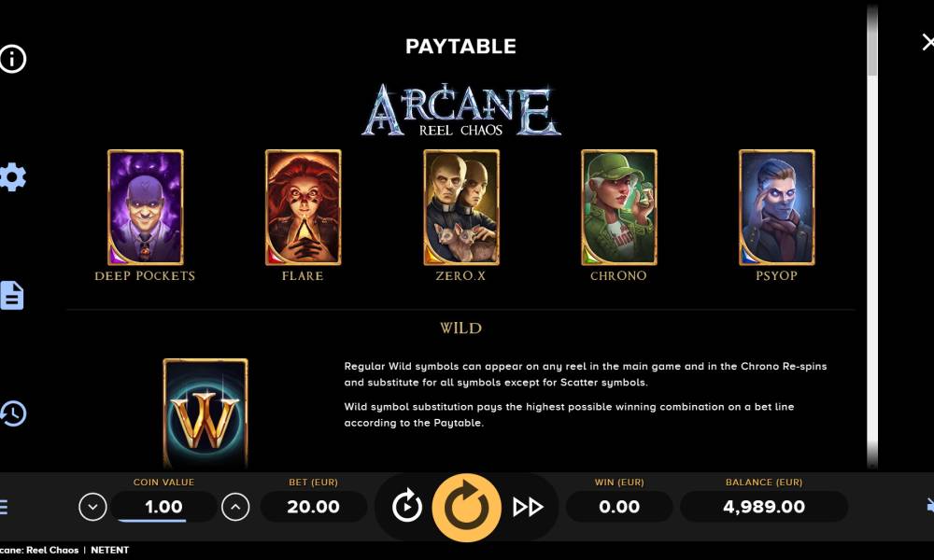Open the autoplay button
This screenshot has height=560, width=934.
point(407,507)
